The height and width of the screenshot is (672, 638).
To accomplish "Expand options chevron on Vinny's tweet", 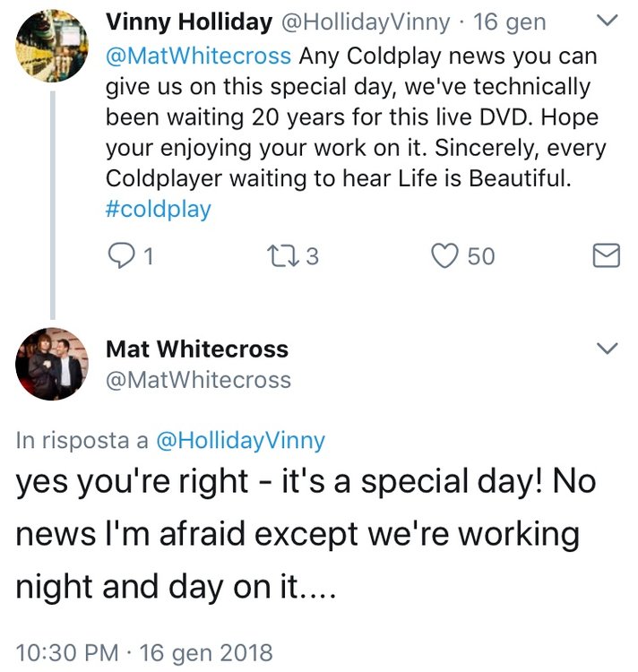I will point(608,20).
